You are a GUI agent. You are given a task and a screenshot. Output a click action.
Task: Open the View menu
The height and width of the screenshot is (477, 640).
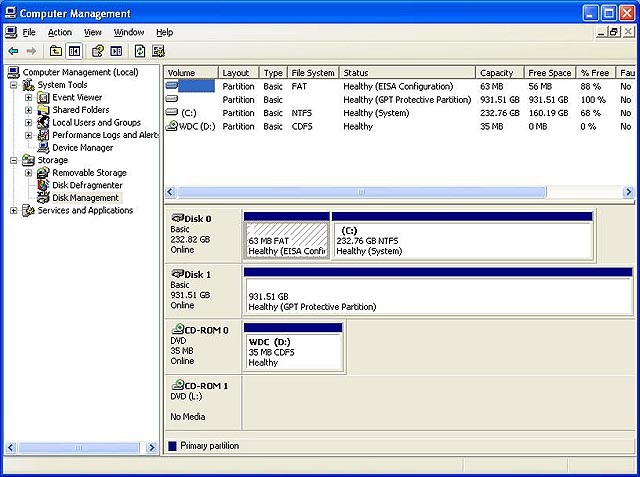coord(93,32)
